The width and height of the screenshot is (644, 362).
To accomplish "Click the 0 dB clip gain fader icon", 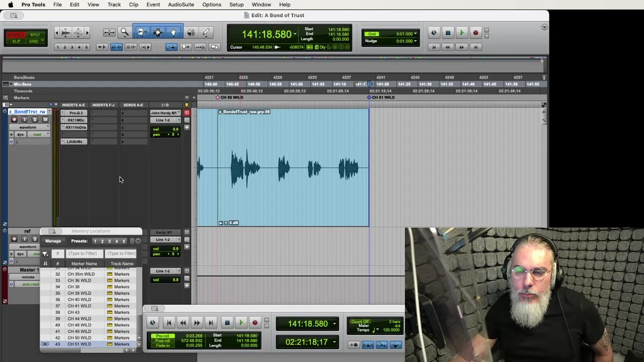I will (x=226, y=223).
